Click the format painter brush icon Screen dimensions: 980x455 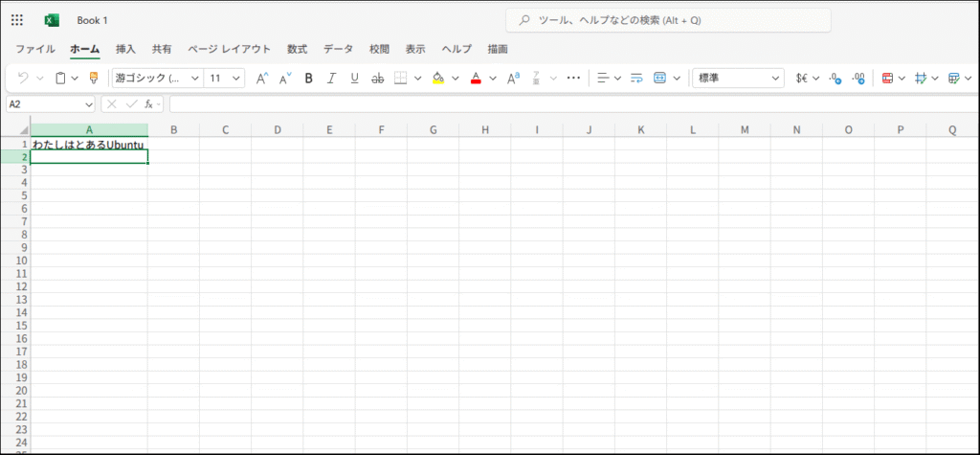[x=93, y=79]
